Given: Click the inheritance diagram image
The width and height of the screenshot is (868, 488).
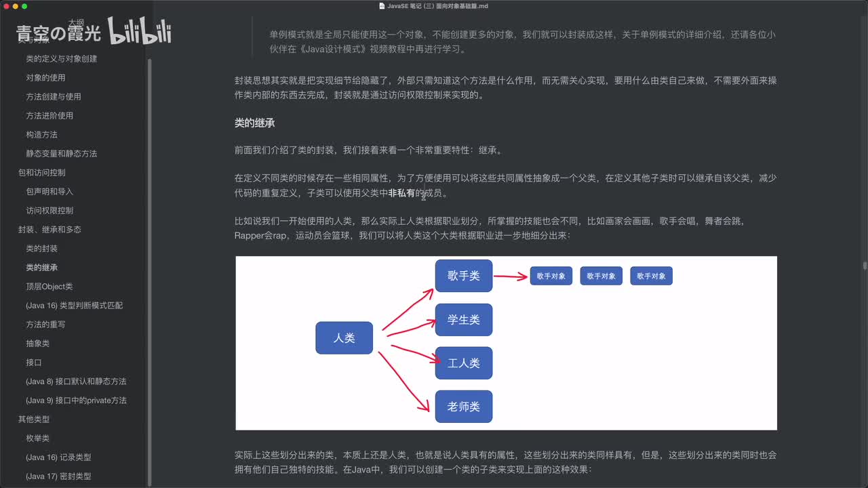Looking at the screenshot, I should tap(506, 343).
